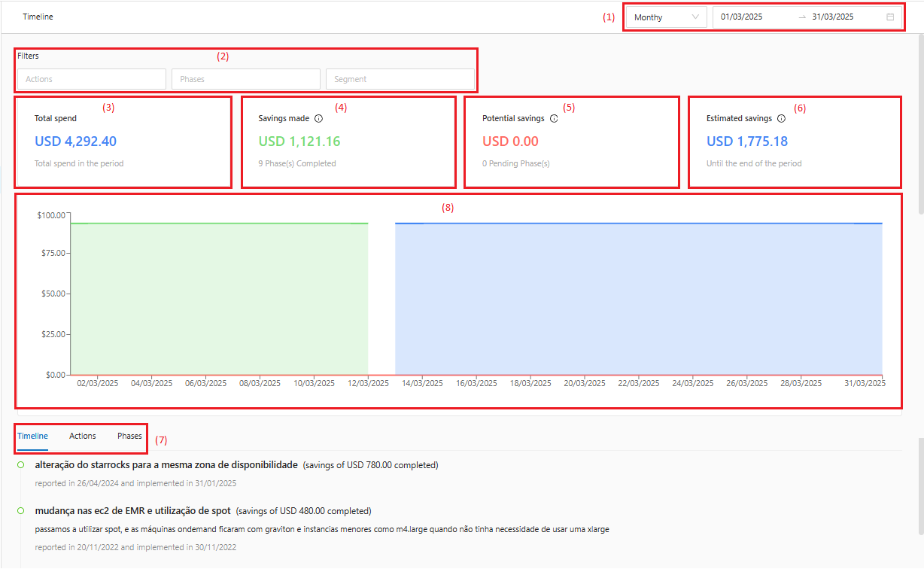The image size is (924, 572).
Task: Open the EMR ec2 spot entry title
Action: point(132,511)
